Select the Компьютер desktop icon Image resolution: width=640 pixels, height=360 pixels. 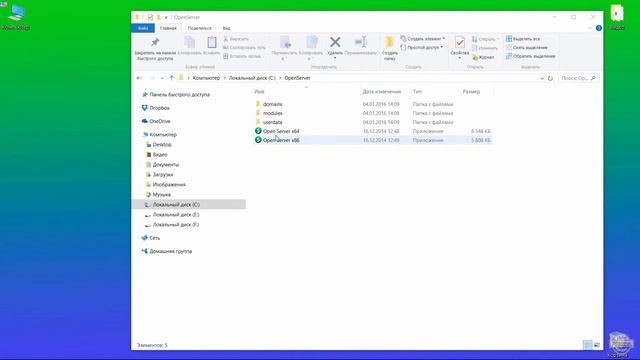[16, 17]
